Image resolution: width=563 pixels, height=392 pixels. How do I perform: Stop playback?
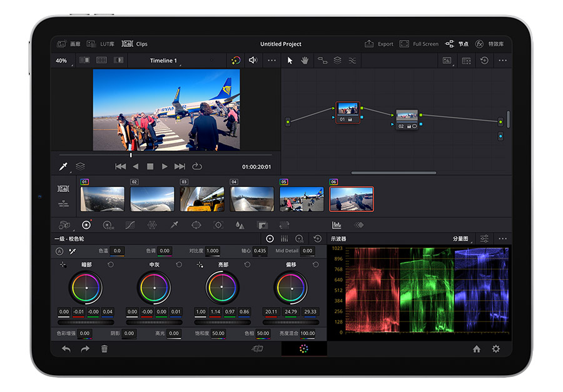coord(150,166)
